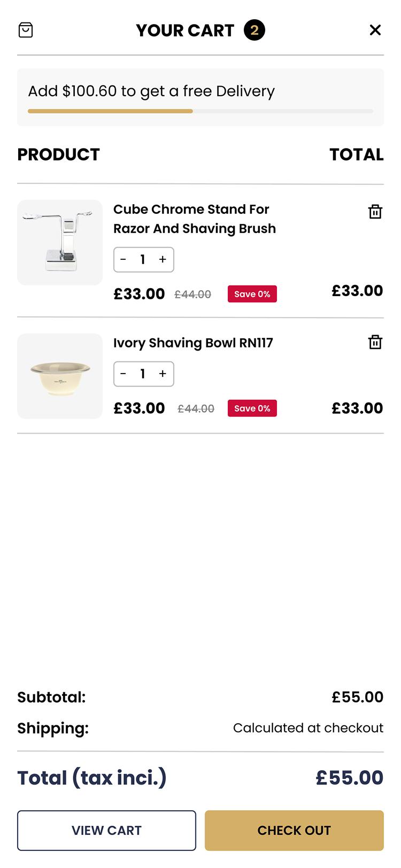
Task: Increase Ivory Shaving Bowl quantity
Action: click(163, 374)
